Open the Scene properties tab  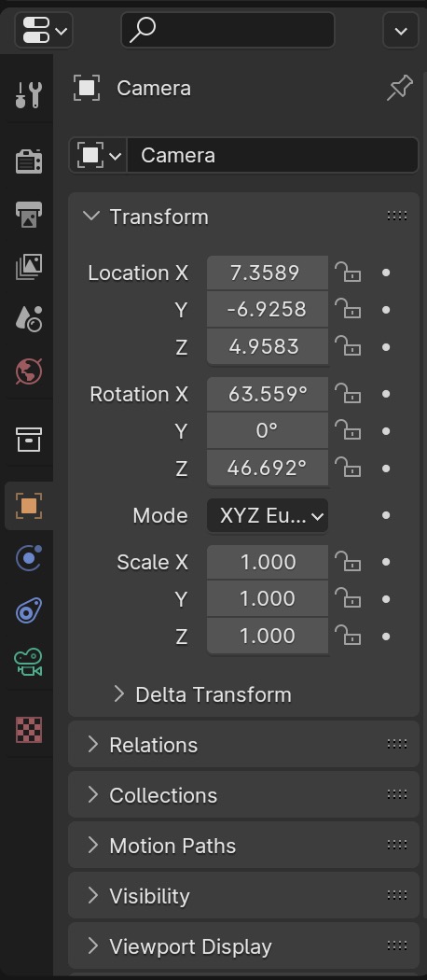click(28, 319)
